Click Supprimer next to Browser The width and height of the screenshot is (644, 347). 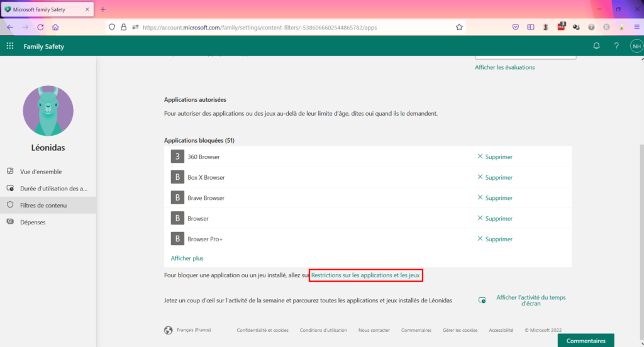(495, 219)
